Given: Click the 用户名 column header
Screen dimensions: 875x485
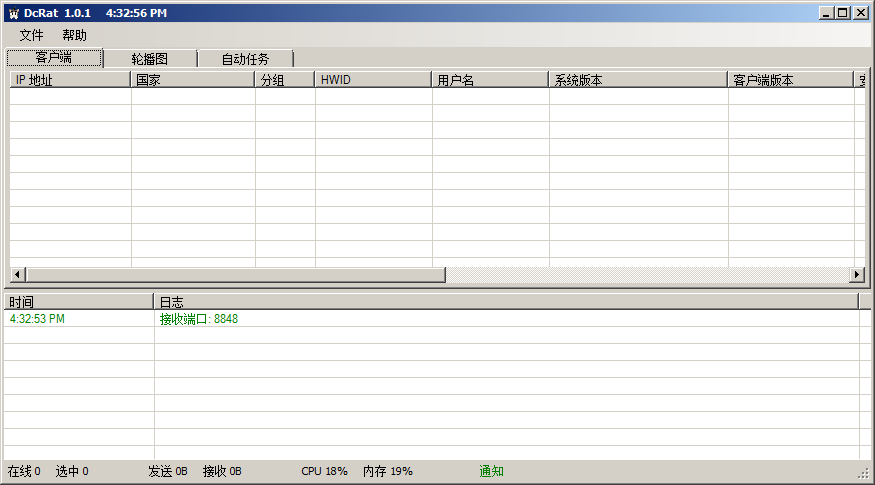Looking at the screenshot, I should [x=490, y=80].
